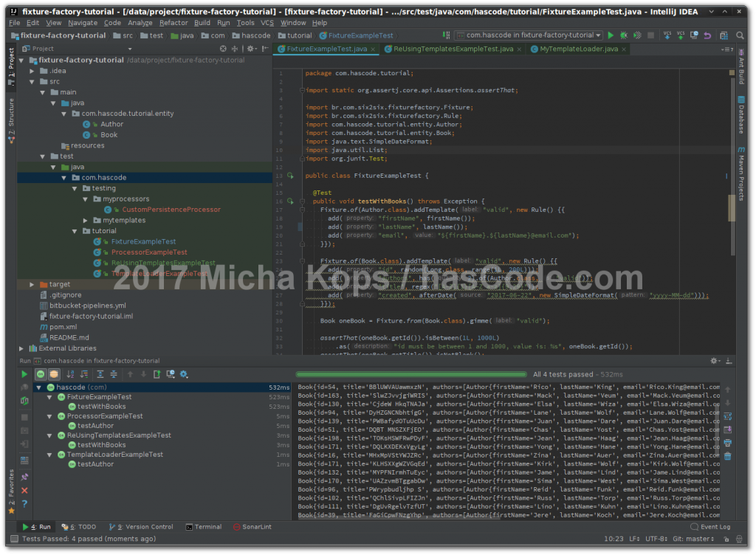Commit changes via green VCS up-arrow icon
Screen dimensions: 756x555
pyautogui.click(x=679, y=35)
